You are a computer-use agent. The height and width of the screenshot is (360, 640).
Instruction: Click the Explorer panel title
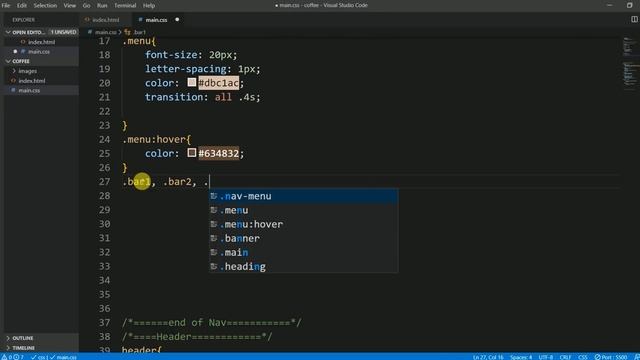pos(23,20)
